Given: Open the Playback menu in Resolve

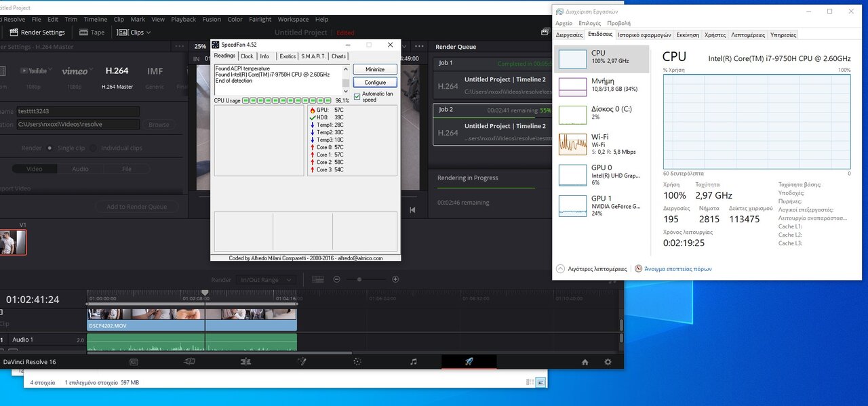Looking at the screenshot, I should 183,20.
